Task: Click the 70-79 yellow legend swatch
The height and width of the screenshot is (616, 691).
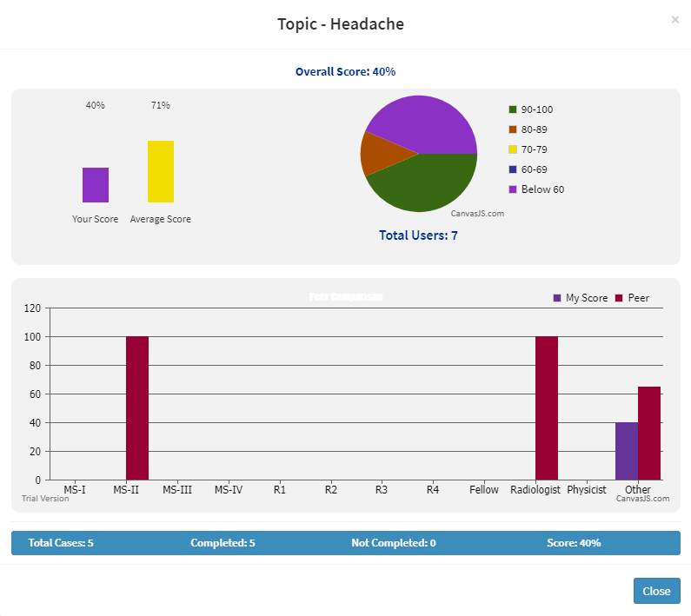Action: click(513, 149)
